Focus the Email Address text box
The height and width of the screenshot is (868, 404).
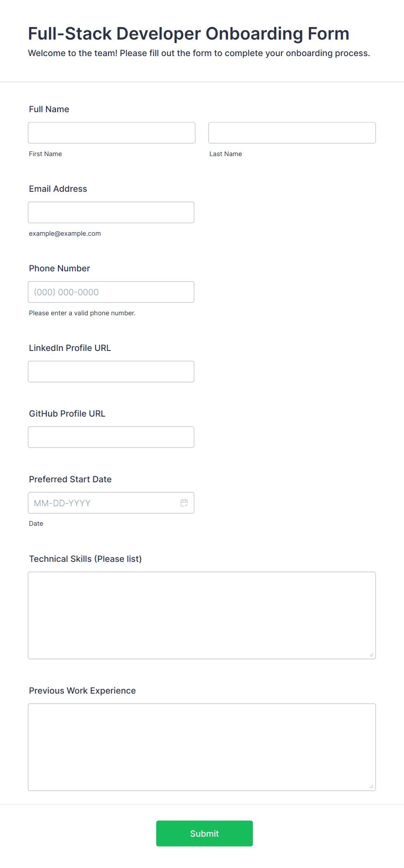click(111, 212)
